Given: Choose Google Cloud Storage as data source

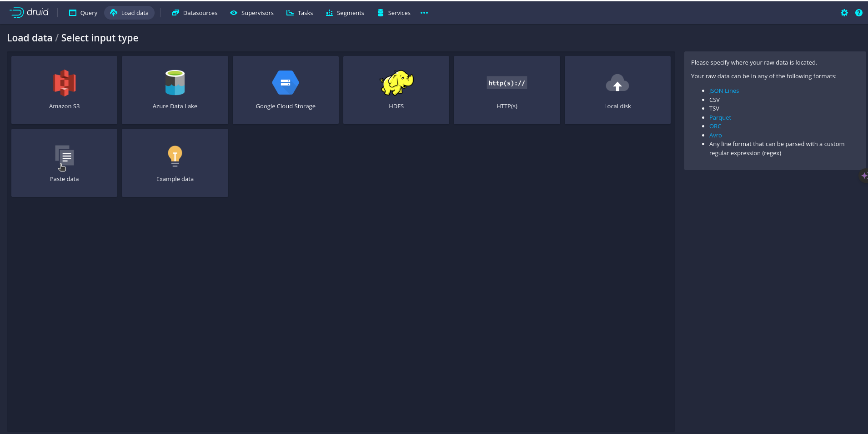Looking at the screenshot, I should tap(285, 90).
